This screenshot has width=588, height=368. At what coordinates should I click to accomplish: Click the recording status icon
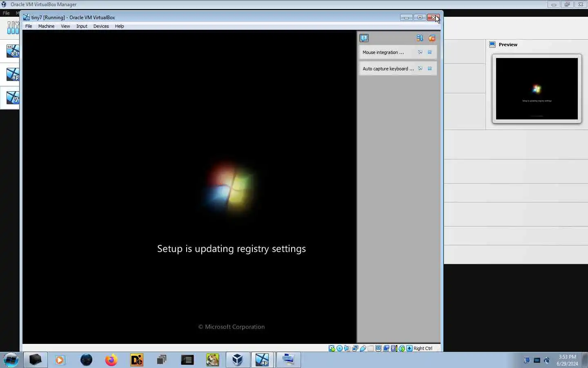[386, 348]
